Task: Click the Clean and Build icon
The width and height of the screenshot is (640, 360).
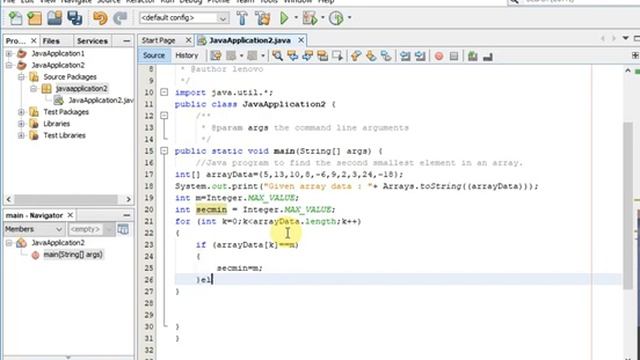Action: pyautogui.click(x=262, y=18)
